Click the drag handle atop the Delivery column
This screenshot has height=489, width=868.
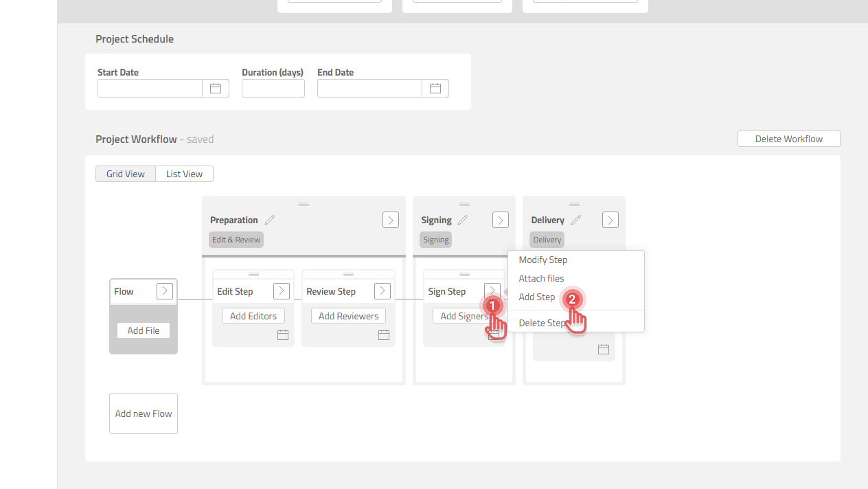(573, 203)
